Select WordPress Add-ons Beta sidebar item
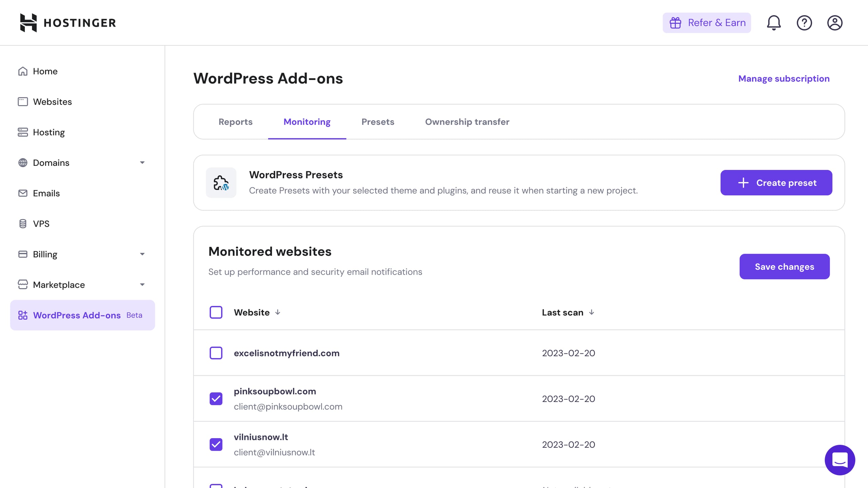Screen dimensions: 868x488 click(82, 315)
